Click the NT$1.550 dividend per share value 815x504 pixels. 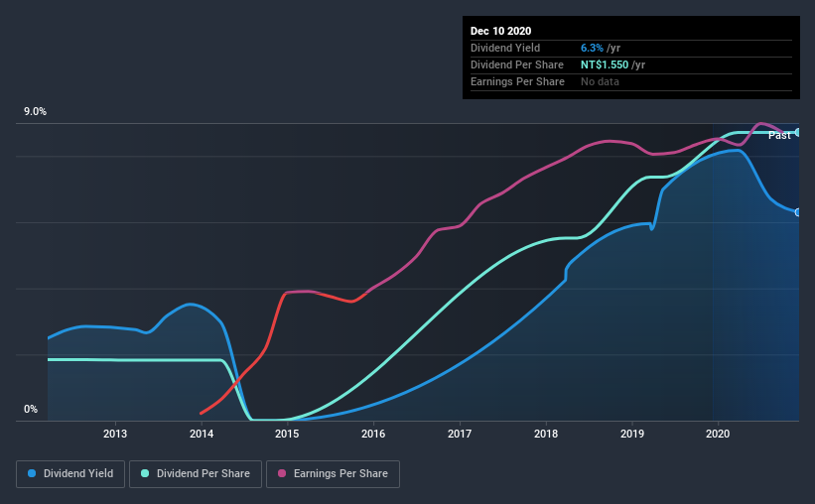click(x=605, y=64)
